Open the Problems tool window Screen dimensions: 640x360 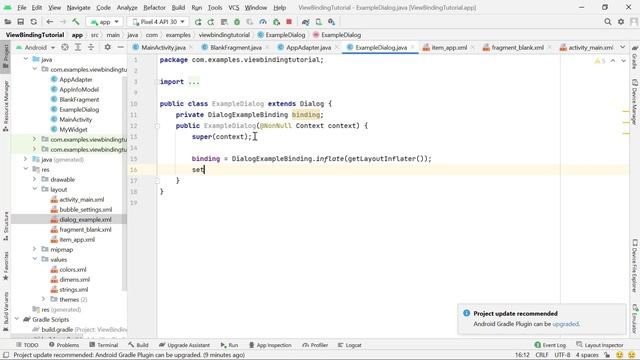click(x=64, y=345)
